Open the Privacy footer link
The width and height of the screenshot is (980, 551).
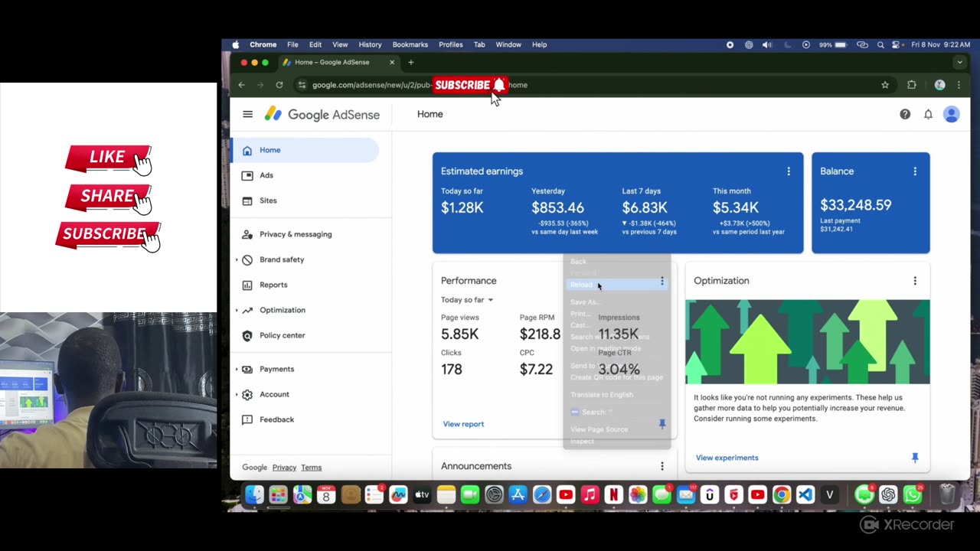284,468
